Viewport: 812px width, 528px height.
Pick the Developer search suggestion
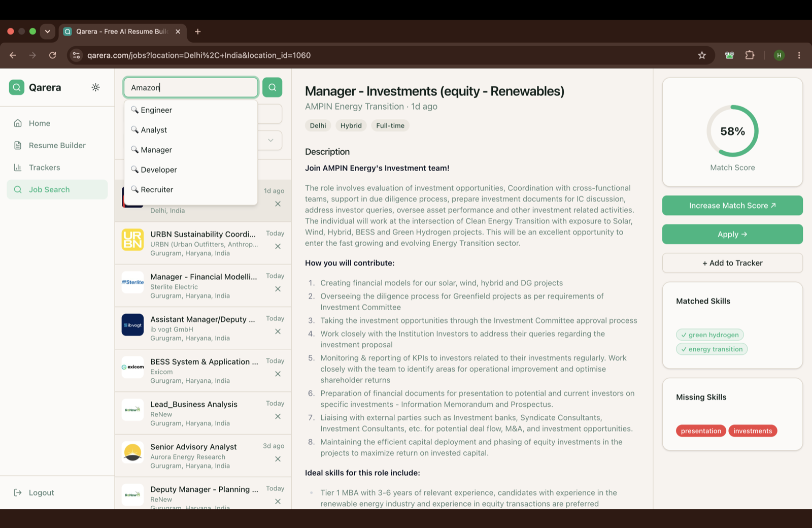coord(191,170)
